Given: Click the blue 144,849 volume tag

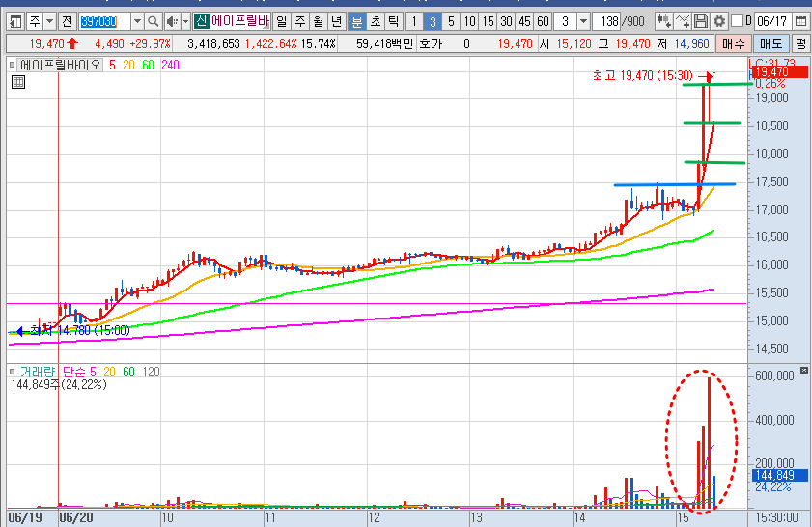Looking at the screenshot, I should pyautogui.click(x=779, y=475).
